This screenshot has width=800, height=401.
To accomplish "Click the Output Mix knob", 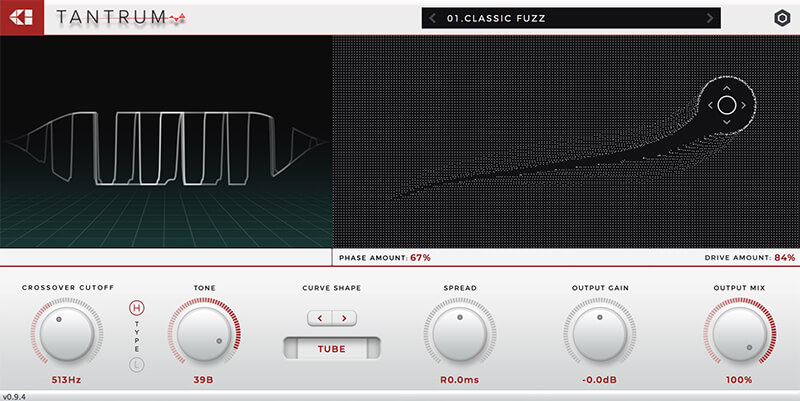I will tap(739, 334).
